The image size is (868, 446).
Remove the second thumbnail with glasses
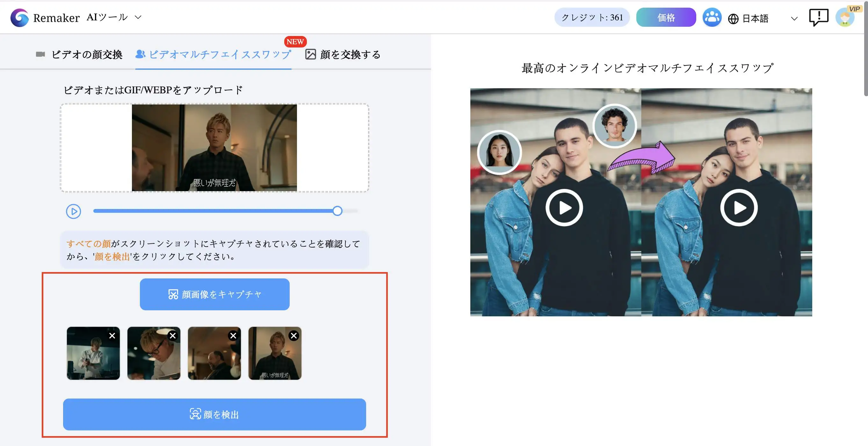(x=172, y=335)
